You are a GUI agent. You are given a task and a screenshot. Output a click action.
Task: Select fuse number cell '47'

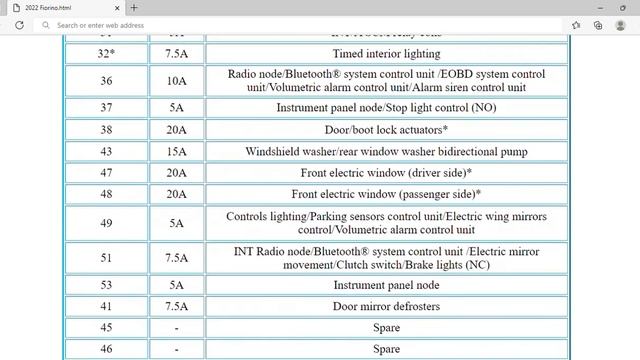click(106, 173)
